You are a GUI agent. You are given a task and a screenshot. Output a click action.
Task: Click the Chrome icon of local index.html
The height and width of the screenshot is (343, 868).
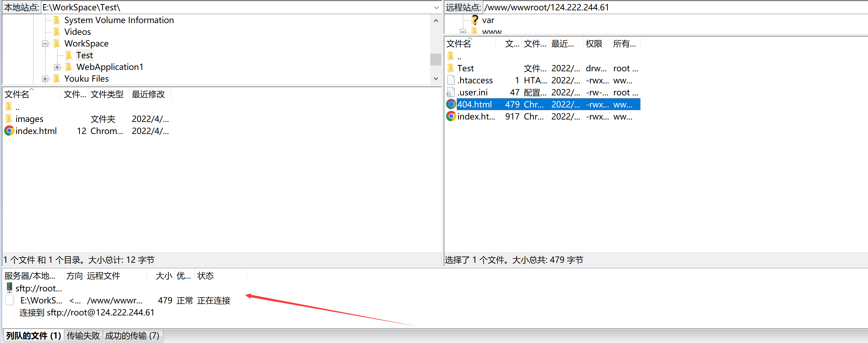coord(9,131)
